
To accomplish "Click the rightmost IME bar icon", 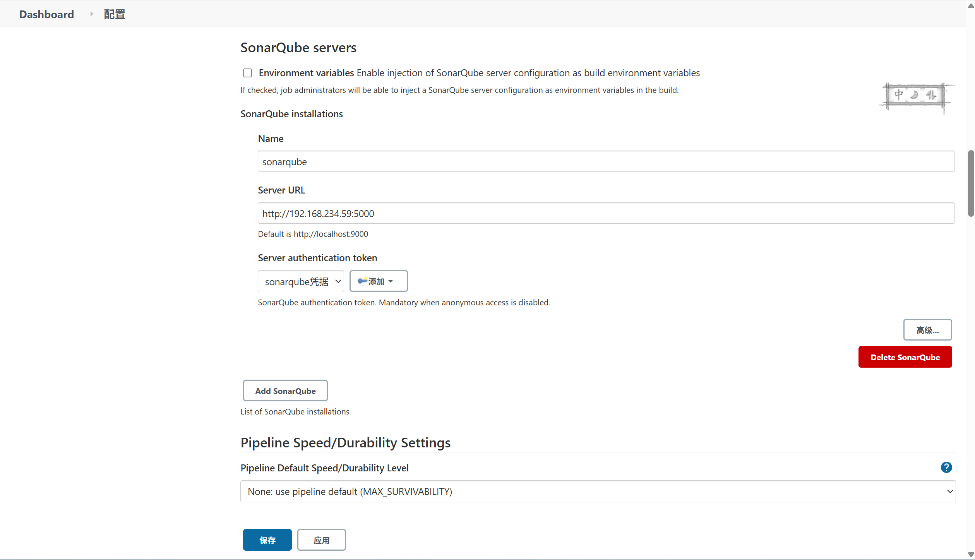I will [x=931, y=95].
